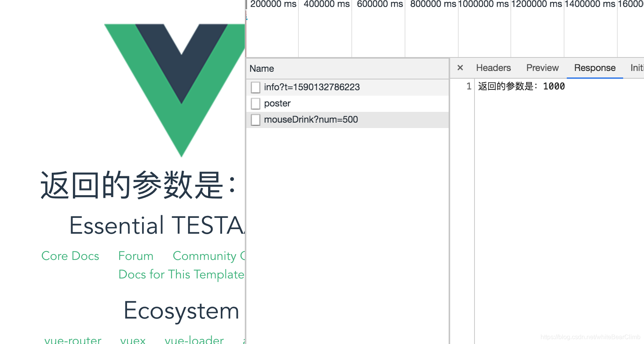Image resolution: width=644 pixels, height=344 pixels.
Task: Open the vue-loader link
Action: (x=194, y=340)
